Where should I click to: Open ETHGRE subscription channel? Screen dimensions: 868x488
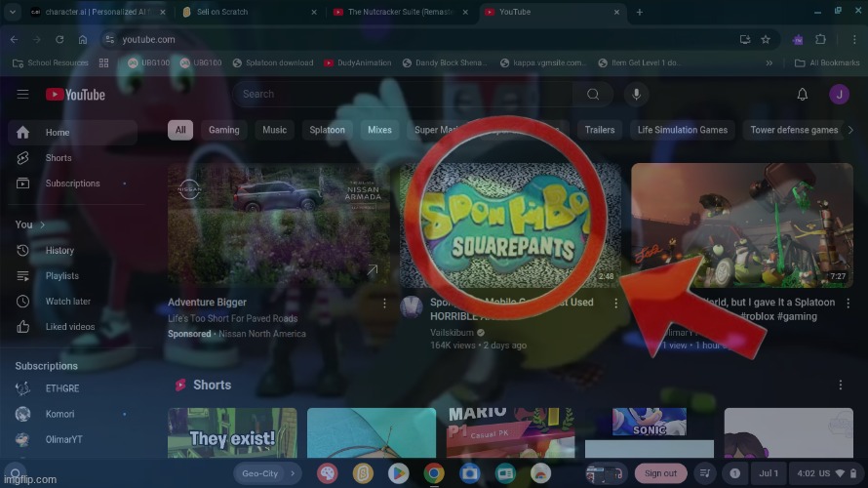pyautogui.click(x=72, y=388)
